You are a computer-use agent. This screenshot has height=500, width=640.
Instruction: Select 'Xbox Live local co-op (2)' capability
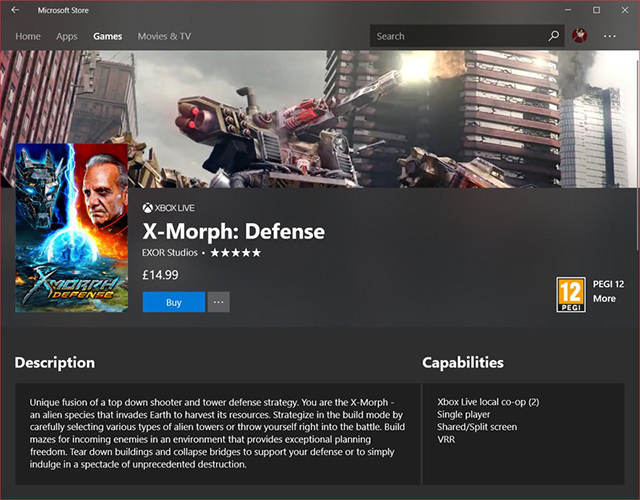(x=488, y=402)
